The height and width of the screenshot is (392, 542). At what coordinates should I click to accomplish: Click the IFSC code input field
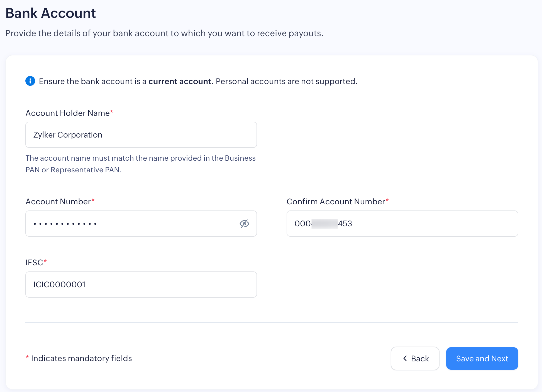click(141, 285)
